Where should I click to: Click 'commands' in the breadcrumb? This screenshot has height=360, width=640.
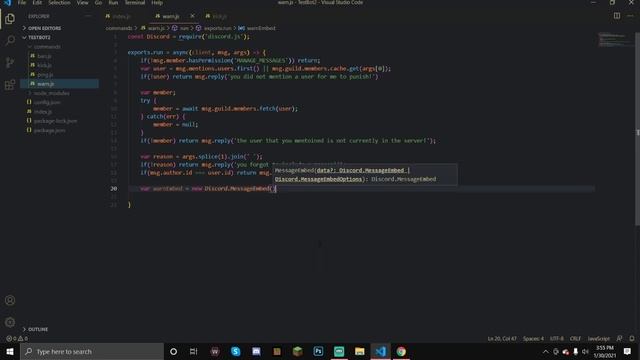(x=119, y=28)
